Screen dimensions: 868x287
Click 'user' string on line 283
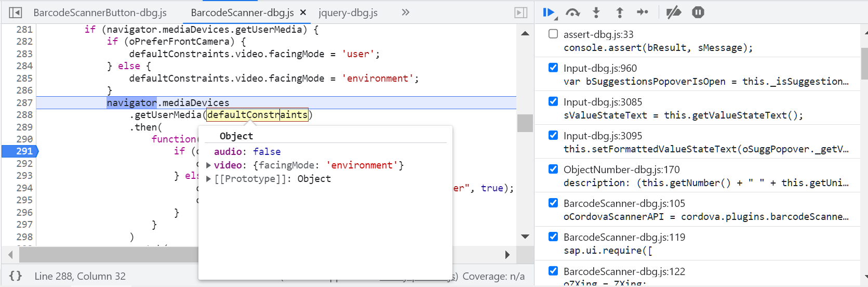[358, 54]
